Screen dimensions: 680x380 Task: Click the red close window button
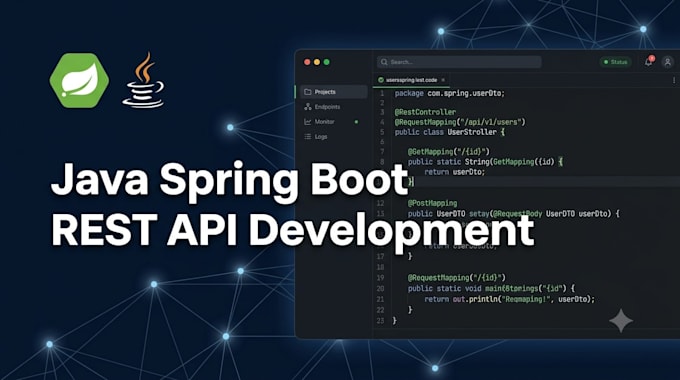click(307, 62)
